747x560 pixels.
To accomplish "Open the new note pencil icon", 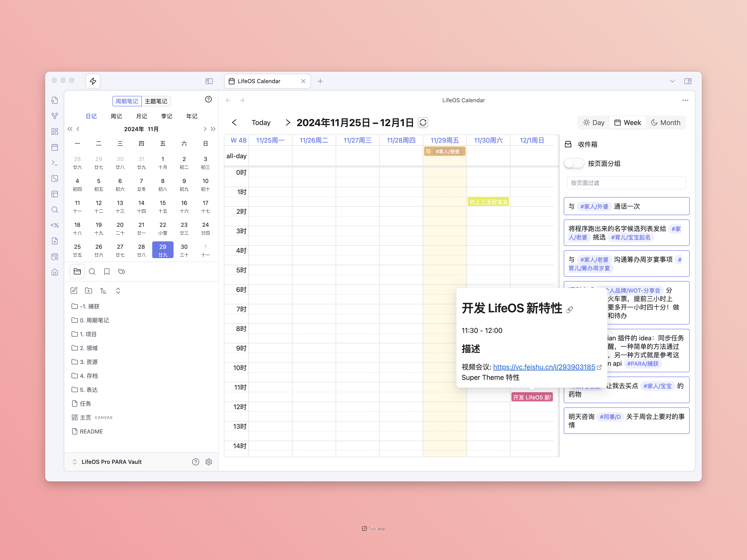I will point(74,291).
